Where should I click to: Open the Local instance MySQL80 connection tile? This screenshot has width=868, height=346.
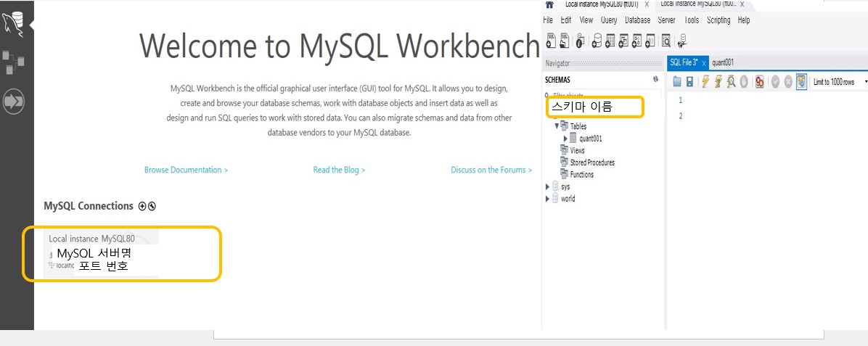tap(102, 254)
